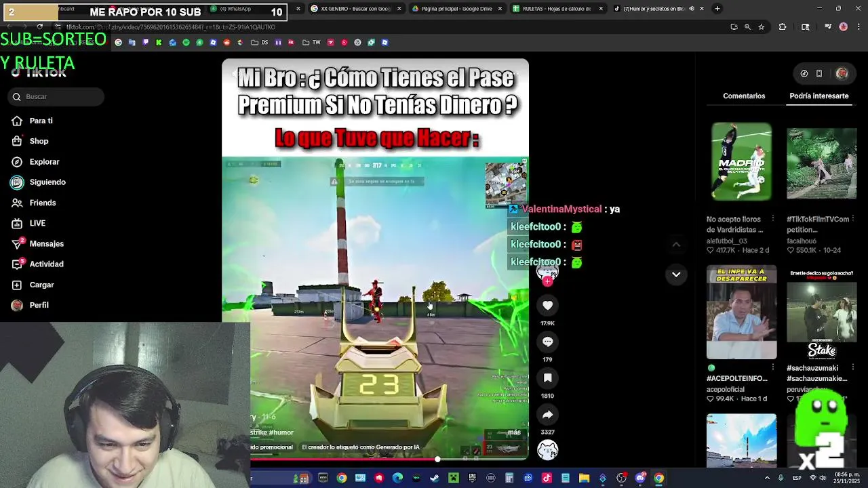Open the Stake soccer field video thumbnail
Image resolution: width=868 pixels, height=488 pixels.
pos(821,312)
